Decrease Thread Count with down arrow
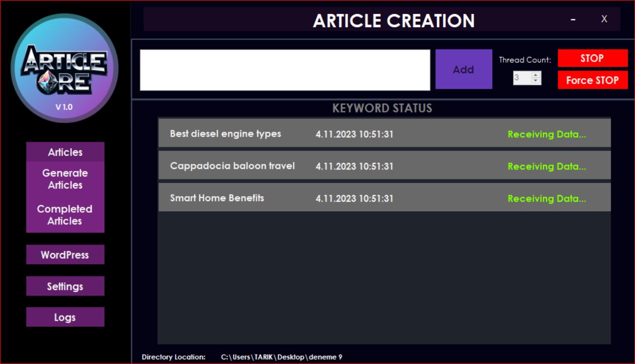Viewport: 635px width, 364px height. [536, 81]
